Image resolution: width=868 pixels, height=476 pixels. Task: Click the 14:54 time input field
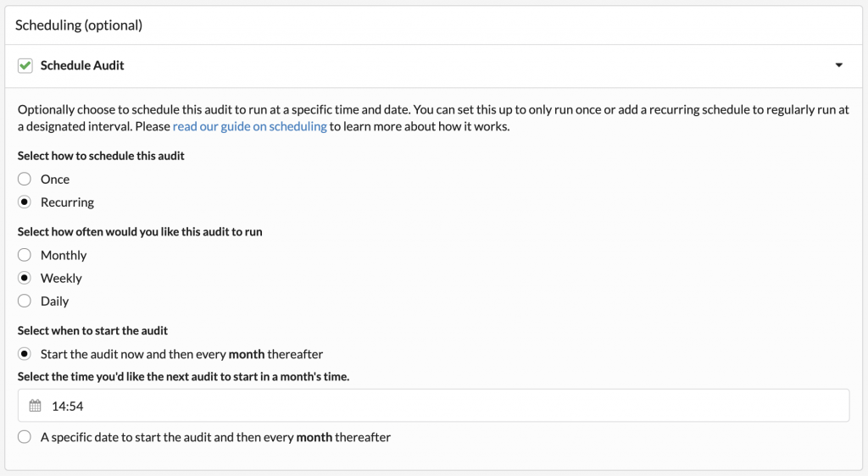(x=433, y=406)
